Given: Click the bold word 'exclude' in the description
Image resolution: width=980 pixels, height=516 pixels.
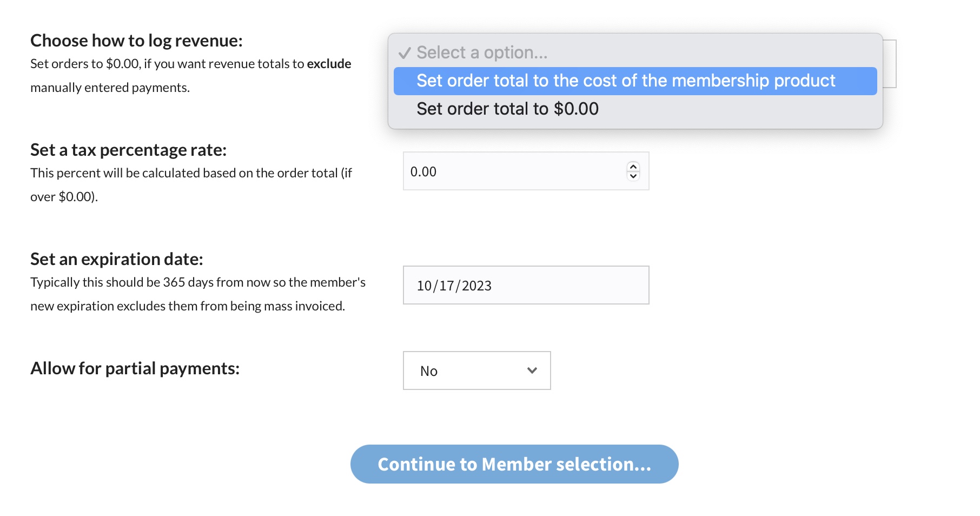Looking at the screenshot, I should [x=329, y=64].
